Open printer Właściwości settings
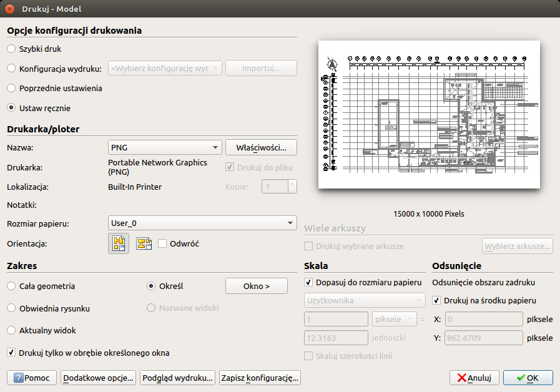The image size is (560, 392). tap(261, 147)
